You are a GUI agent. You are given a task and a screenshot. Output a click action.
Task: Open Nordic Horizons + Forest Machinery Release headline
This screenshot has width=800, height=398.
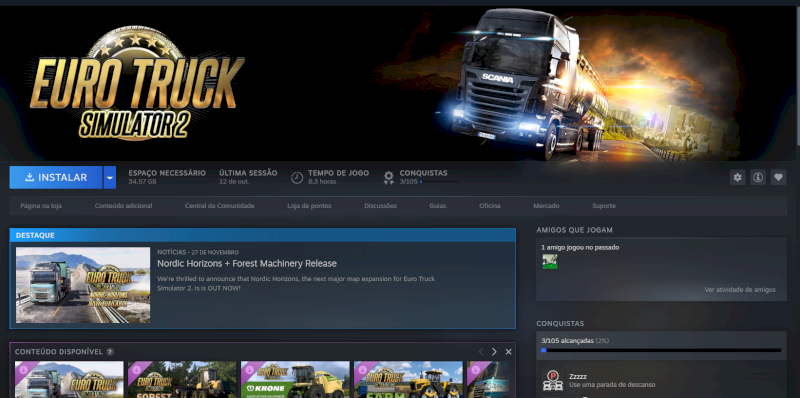point(247,264)
